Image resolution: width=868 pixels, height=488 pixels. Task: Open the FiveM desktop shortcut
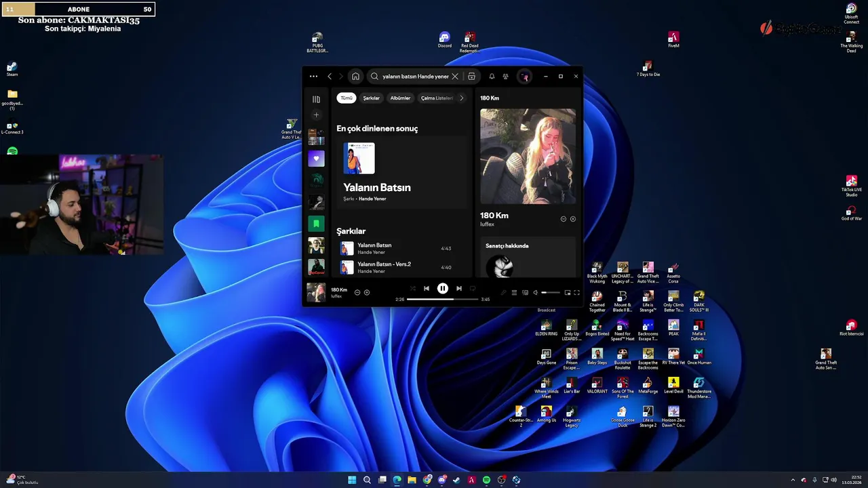(673, 40)
